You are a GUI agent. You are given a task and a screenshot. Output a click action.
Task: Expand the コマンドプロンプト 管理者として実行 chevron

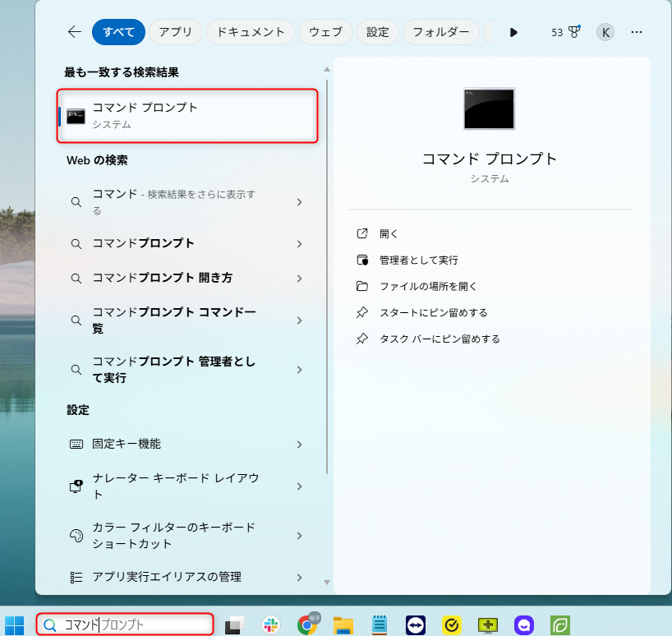point(299,370)
